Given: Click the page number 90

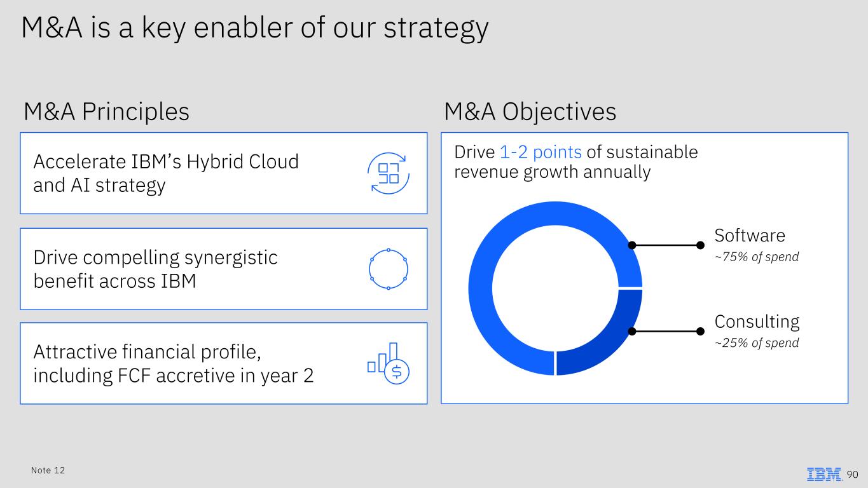Looking at the screenshot, I should [853, 475].
